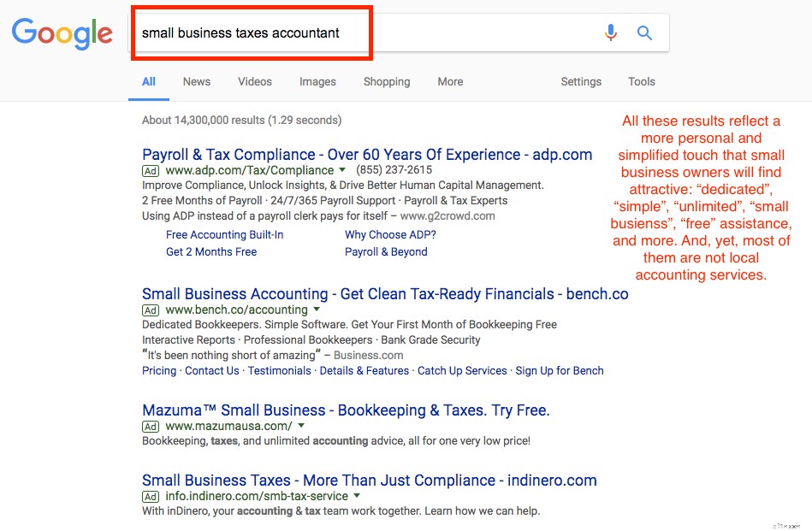This screenshot has height=531, width=812.
Task: Switch to the News tab
Action: click(x=196, y=81)
